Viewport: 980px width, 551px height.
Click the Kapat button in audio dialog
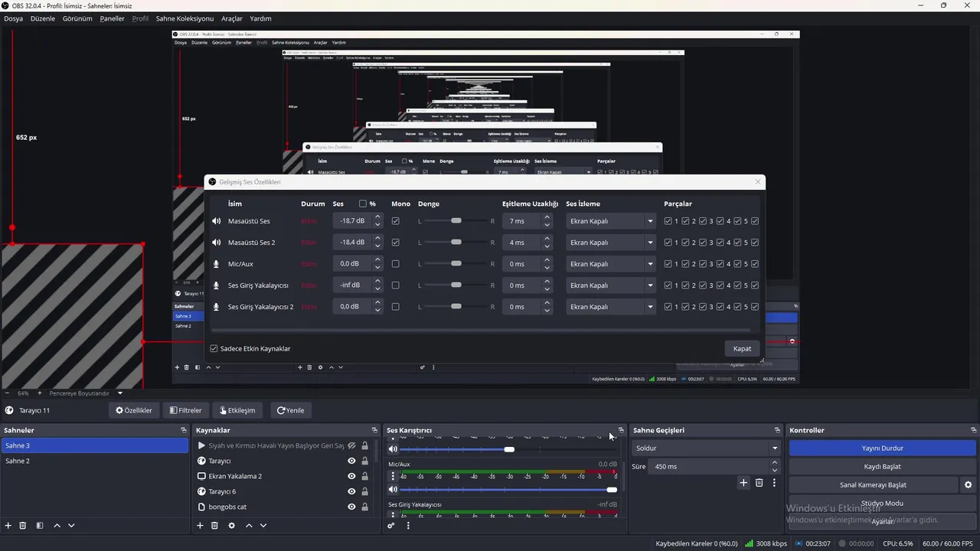[x=742, y=349]
